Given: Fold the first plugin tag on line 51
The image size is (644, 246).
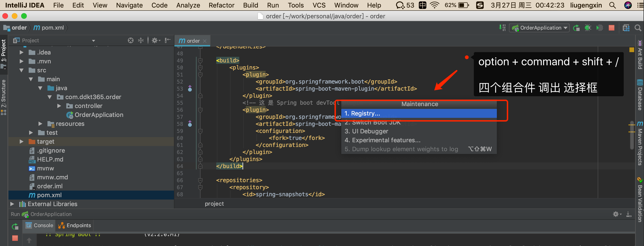Looking at the screenshot, I should (200, 75).
